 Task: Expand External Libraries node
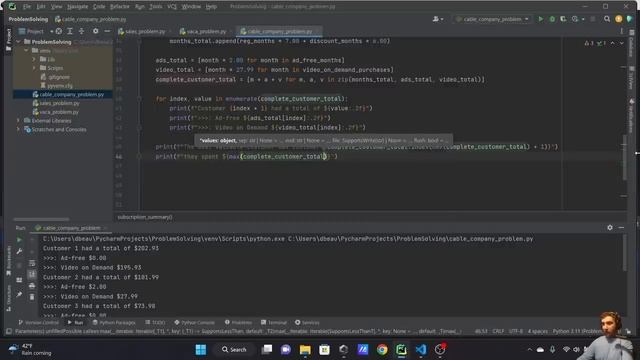[x=18, y=120]
